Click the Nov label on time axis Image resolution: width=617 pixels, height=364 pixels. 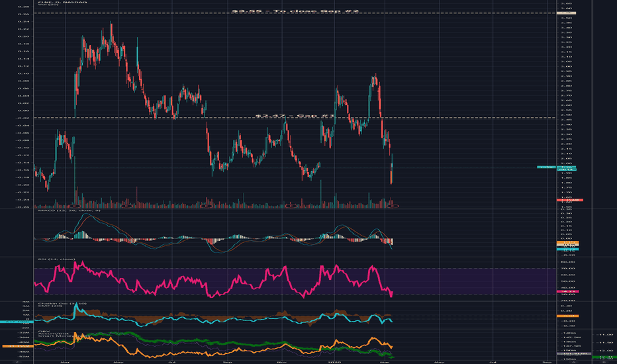pos(282,361)
